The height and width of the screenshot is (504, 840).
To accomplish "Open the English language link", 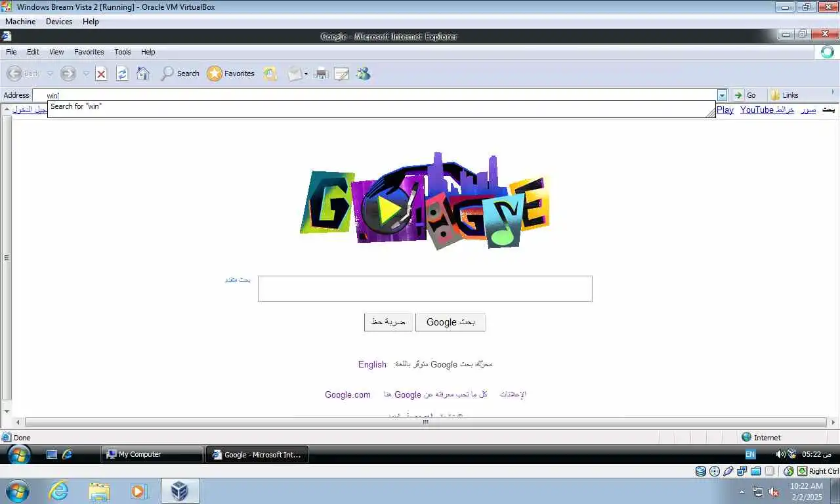I will [372, 364].
